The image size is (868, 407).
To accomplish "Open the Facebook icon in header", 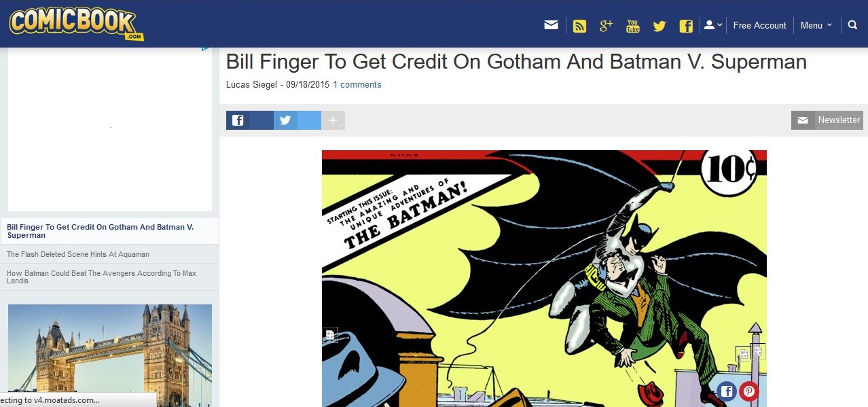I will [686, 26].
